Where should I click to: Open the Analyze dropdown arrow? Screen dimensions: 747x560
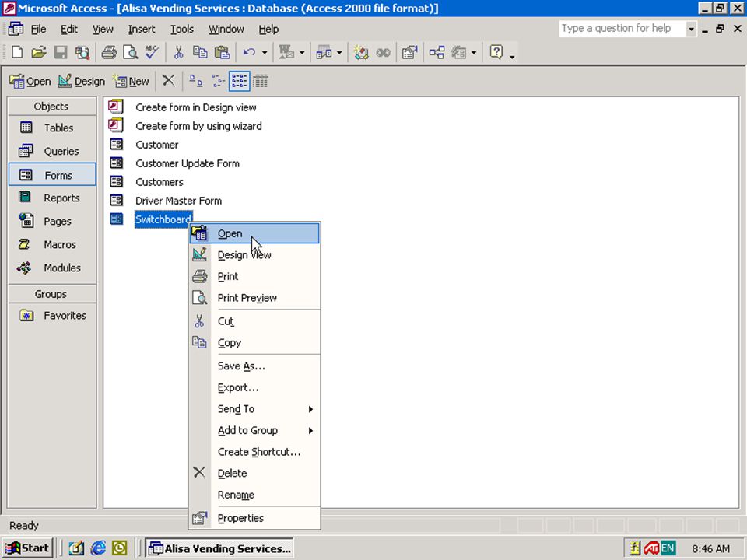click(339, 53)
